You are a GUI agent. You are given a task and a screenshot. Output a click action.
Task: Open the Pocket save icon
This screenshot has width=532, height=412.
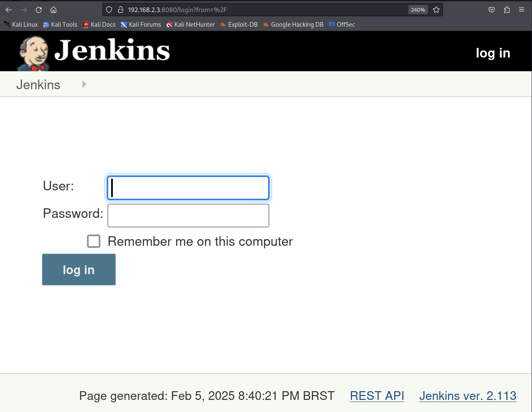(492, 10)
